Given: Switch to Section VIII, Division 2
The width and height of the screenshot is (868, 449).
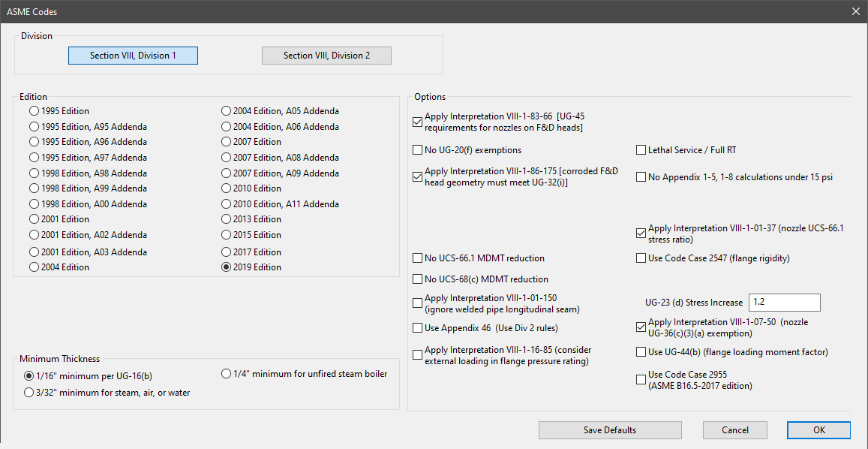Looking at the screenshot, I should coord(326,56).
